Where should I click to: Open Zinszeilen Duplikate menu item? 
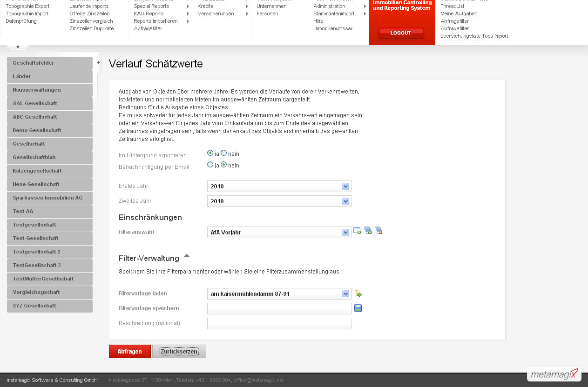point(91,28)
